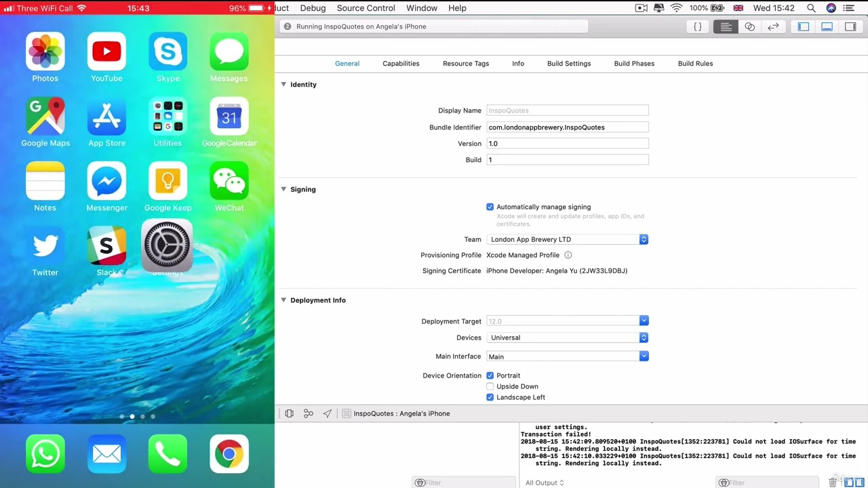Open the Slack app
868x488 pixels.
(106, 245)
